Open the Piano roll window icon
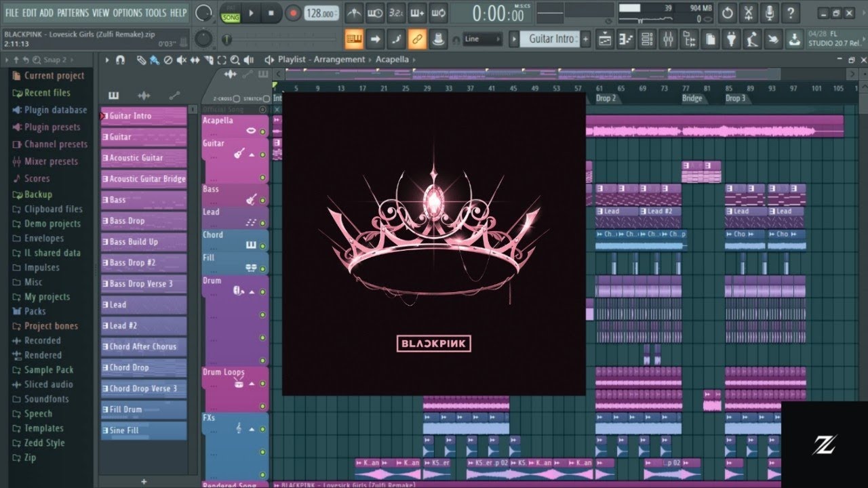The width and height of the screenshot is (868, 488). tap(626, 39)
